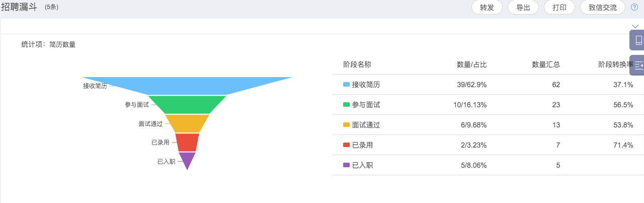644x203 pixels.
Task: Select the yellow 面试通过 funnel segment
Action: tap(187, 123)
